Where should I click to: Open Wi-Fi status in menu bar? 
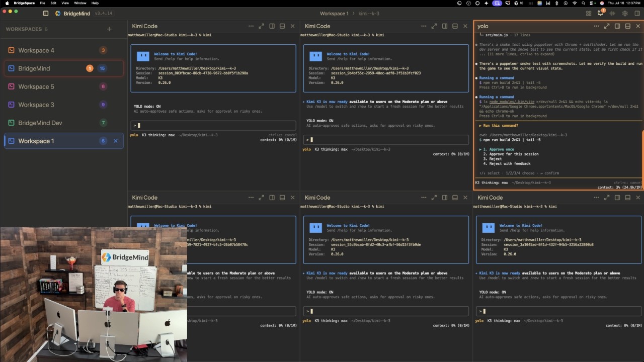point(575,3)
